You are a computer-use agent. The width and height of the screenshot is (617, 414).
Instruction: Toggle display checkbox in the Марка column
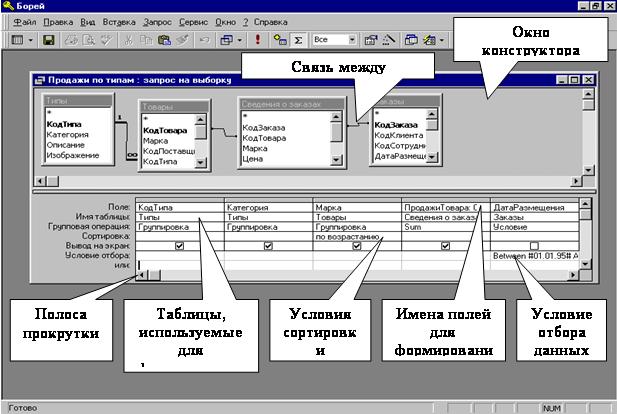tap(357, 245)
